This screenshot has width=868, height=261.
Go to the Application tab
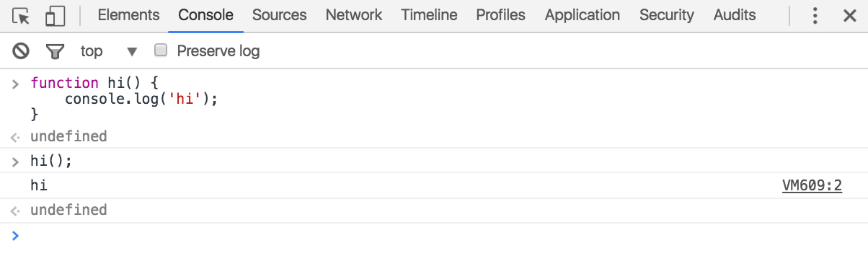coord(583,15)
